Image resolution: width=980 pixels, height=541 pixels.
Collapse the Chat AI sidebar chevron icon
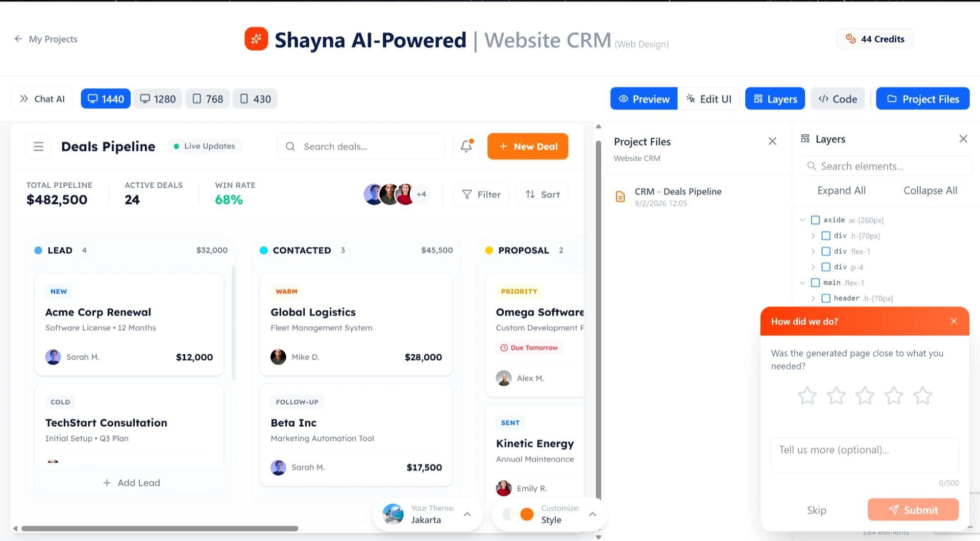tap(24, 98)
